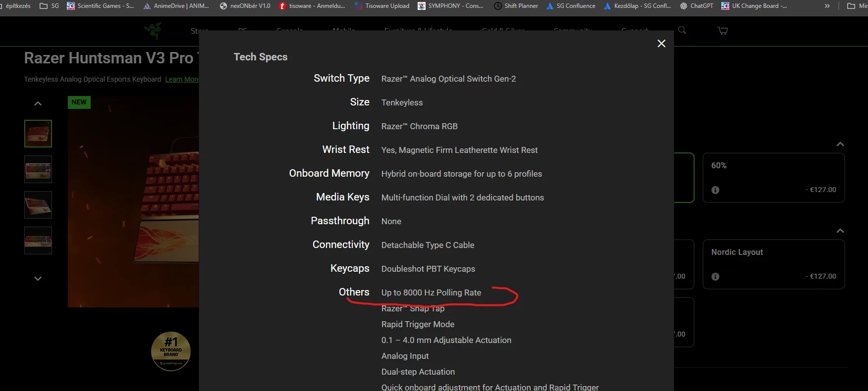Open the Scientific Games bookmark

pos(101,6)
